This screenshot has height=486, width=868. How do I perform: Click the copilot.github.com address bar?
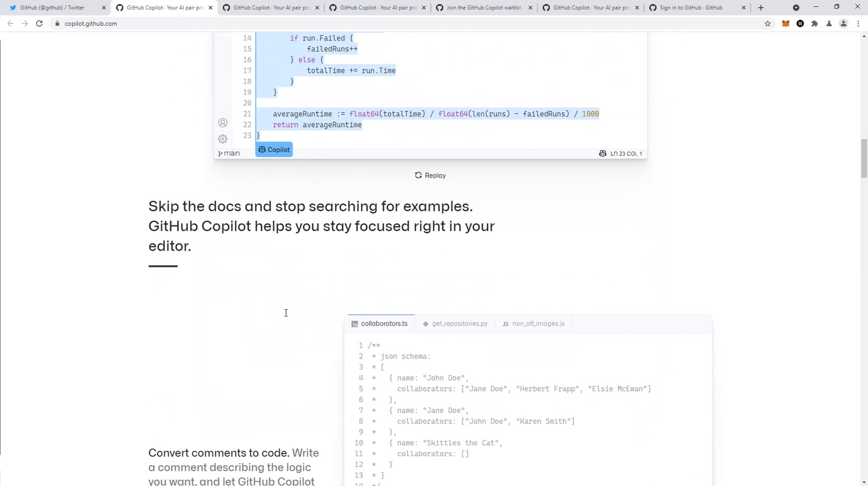[407, 23]
